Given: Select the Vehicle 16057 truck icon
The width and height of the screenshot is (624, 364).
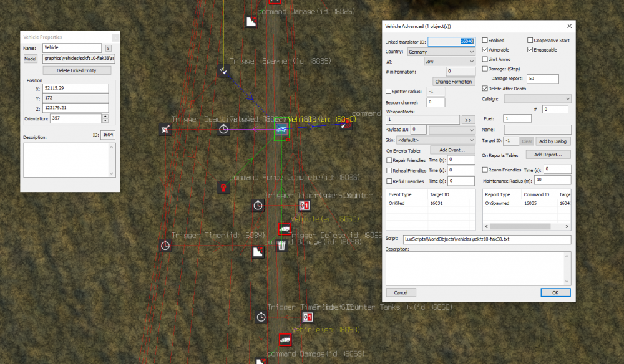Looking at the screenshot, I should coord(285,340).
